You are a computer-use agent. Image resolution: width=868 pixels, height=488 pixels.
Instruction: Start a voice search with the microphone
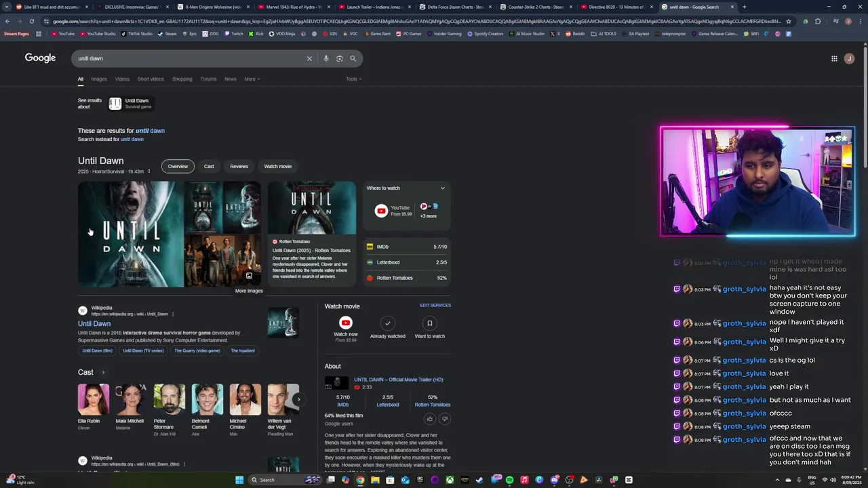[326, 58]
